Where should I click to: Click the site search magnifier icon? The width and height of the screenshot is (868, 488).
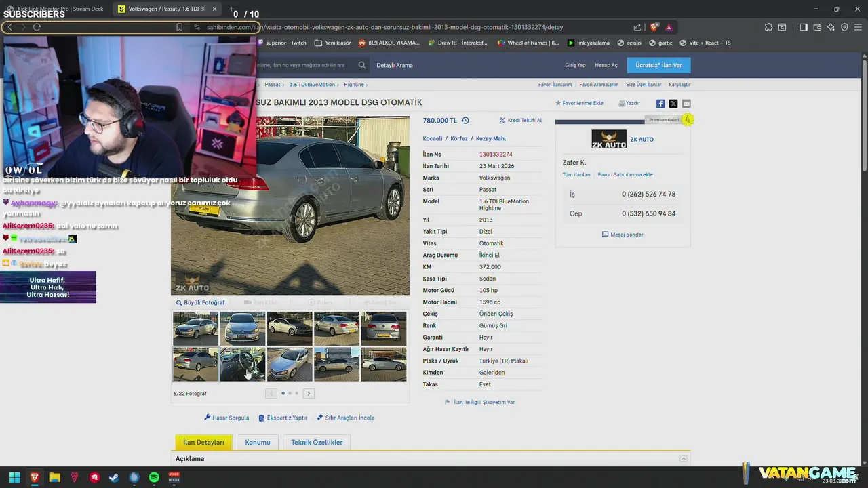point(362,65)
